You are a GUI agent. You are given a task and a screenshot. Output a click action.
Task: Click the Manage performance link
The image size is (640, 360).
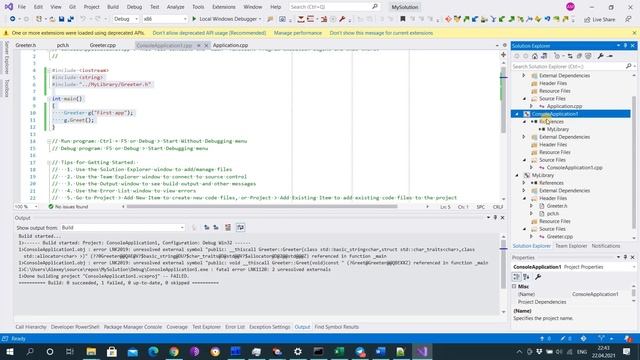(x=298, y=33)
